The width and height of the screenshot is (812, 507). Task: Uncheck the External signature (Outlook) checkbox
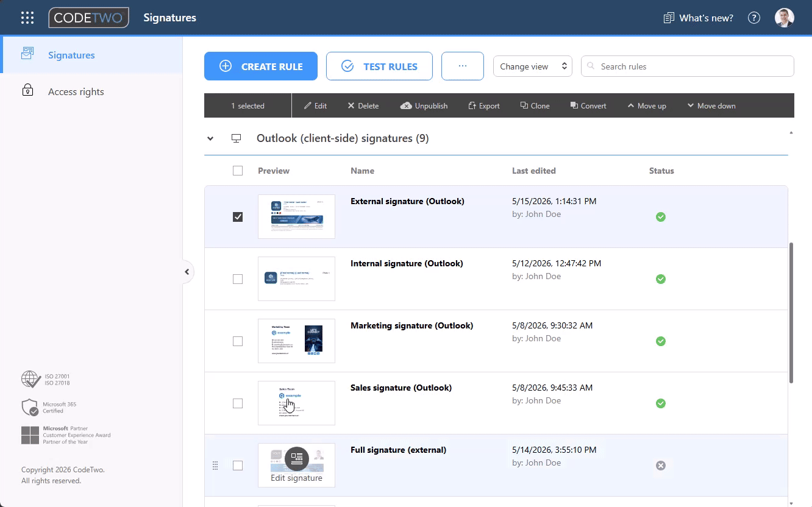pos(238,217)
